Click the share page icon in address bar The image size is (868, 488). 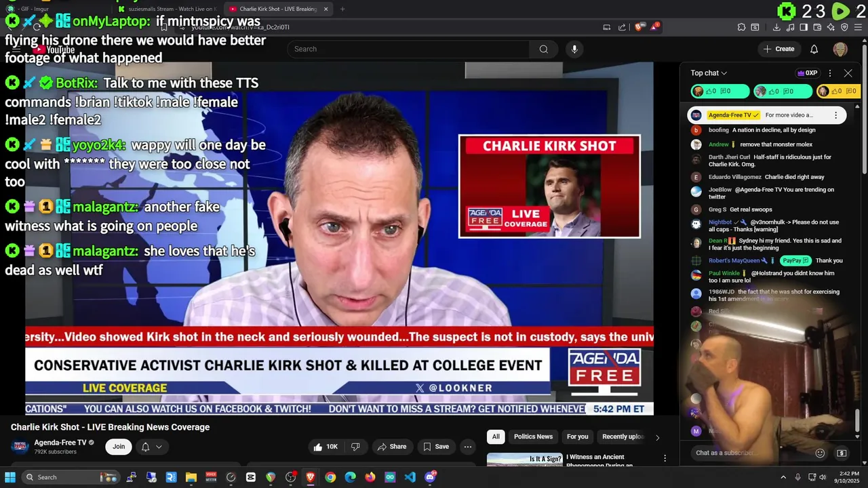coord(622,27)
